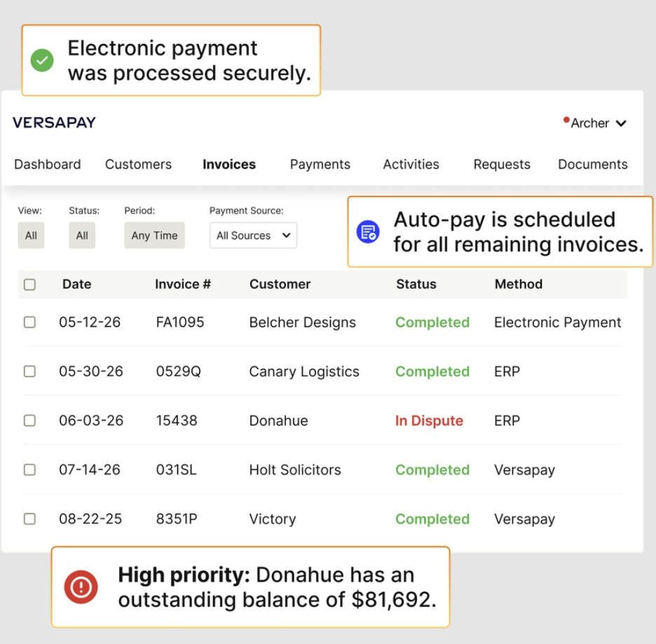
Task: Open the Any Time period selector
Action: [x=154, y=235]
